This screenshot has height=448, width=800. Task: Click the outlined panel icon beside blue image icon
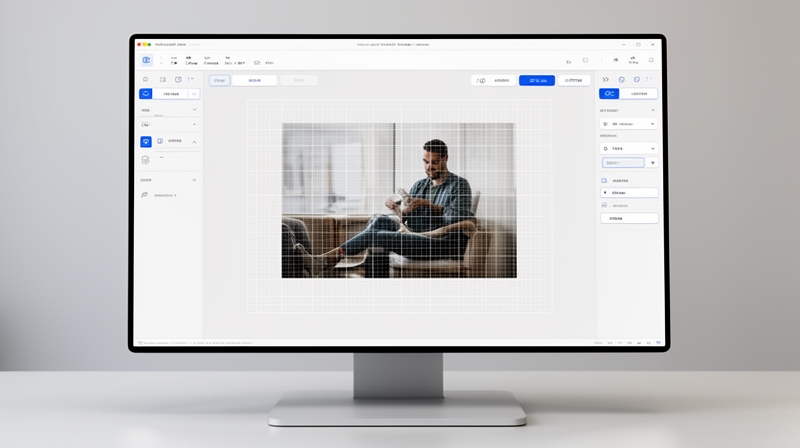click(x=160, y=141)
